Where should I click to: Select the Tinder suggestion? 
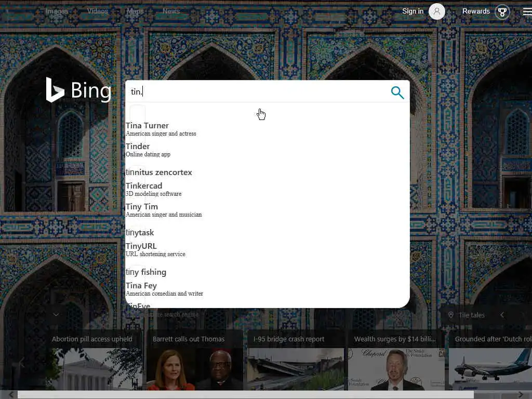[268, 150]
